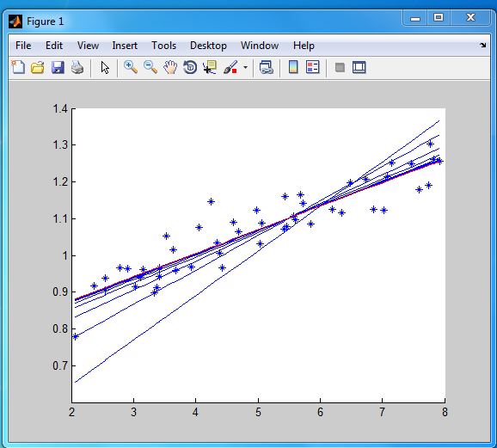
Task: Activate the Pan hand tool
Action: pos(170,67)
